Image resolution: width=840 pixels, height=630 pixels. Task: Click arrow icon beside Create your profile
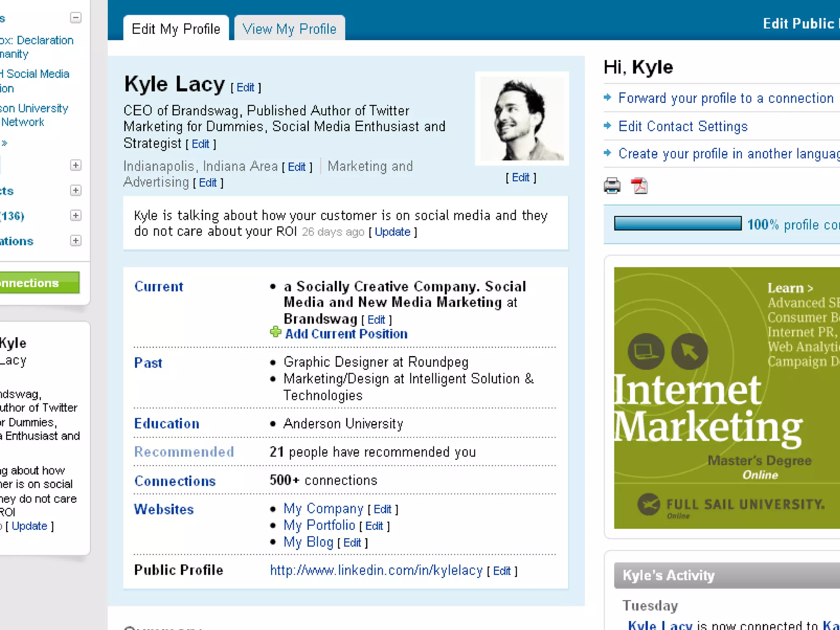click(608, 153)
